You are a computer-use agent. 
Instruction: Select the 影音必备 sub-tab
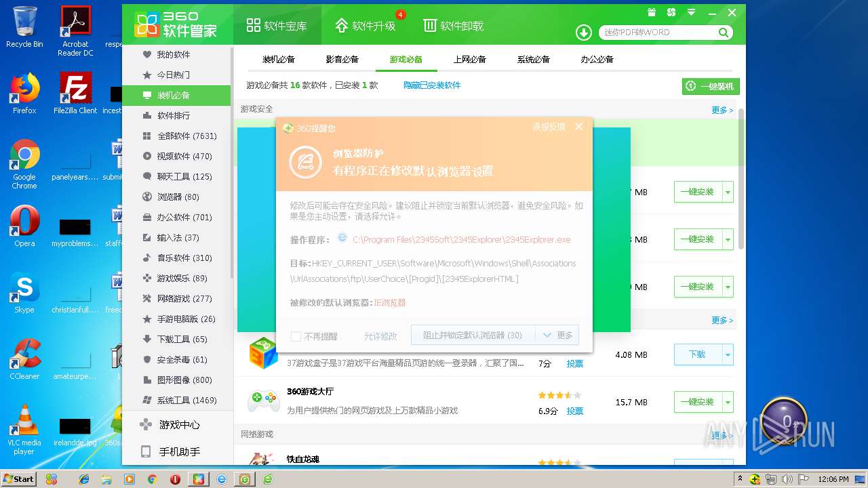(342, 59)
